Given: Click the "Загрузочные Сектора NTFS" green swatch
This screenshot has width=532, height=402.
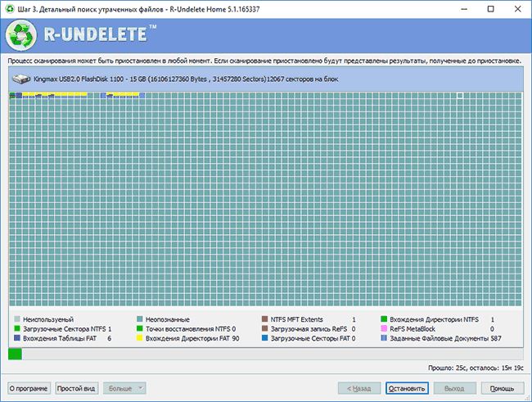Looking at the screenshot, I should (x=17, y=328).
